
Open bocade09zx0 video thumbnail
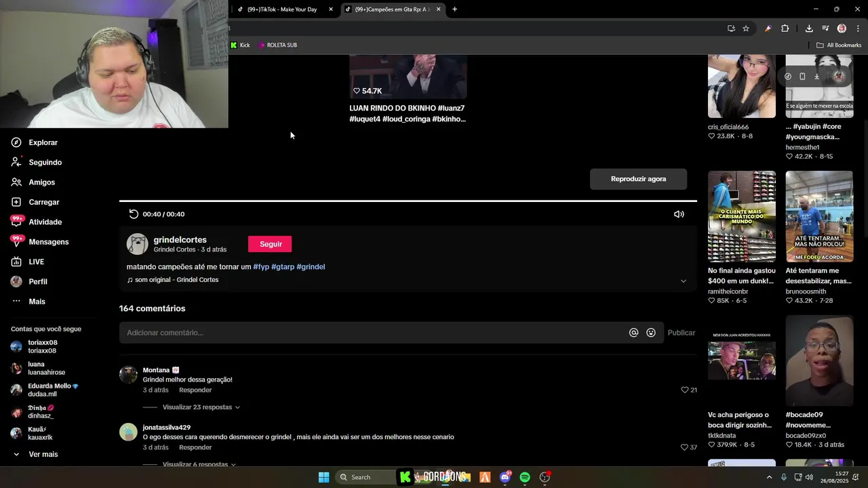[819, 361]
